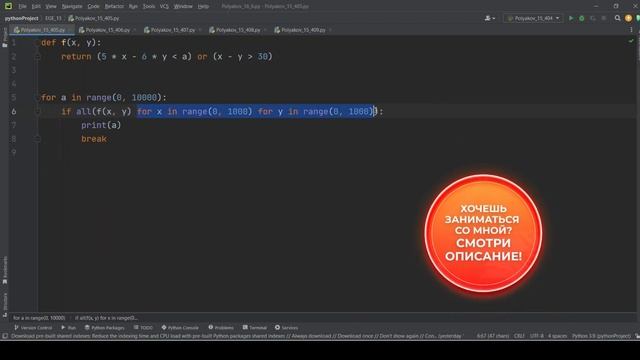Image resolution: width=640 pixels, height=360 pixels.
Task: Click the Run with Coverage icon
Action: (593, 18)
